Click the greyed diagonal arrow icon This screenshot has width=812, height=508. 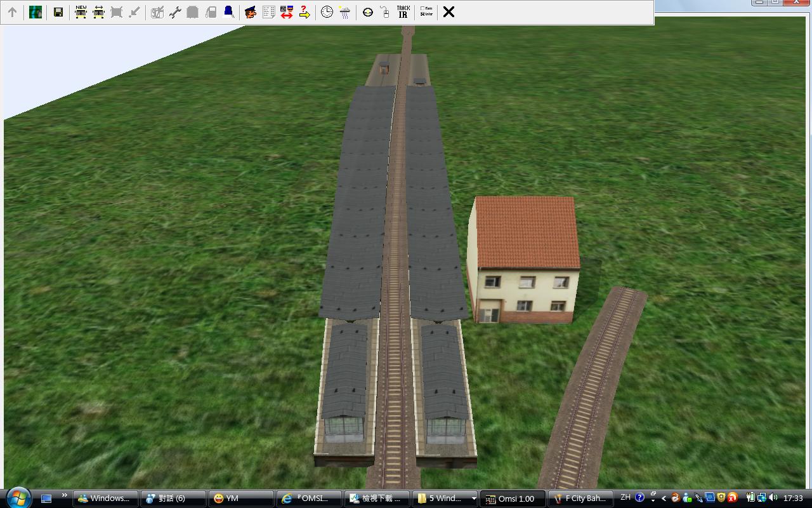[x=134, y=12]
